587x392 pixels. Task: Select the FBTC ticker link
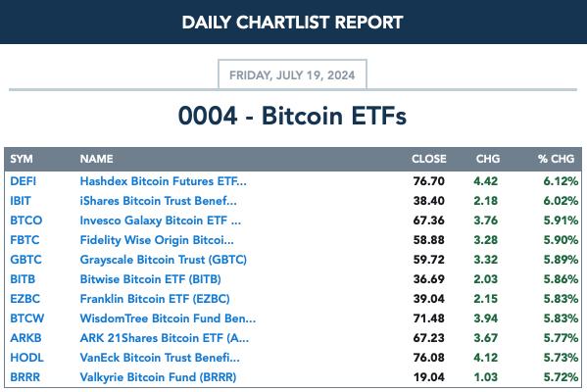[24, 240]
